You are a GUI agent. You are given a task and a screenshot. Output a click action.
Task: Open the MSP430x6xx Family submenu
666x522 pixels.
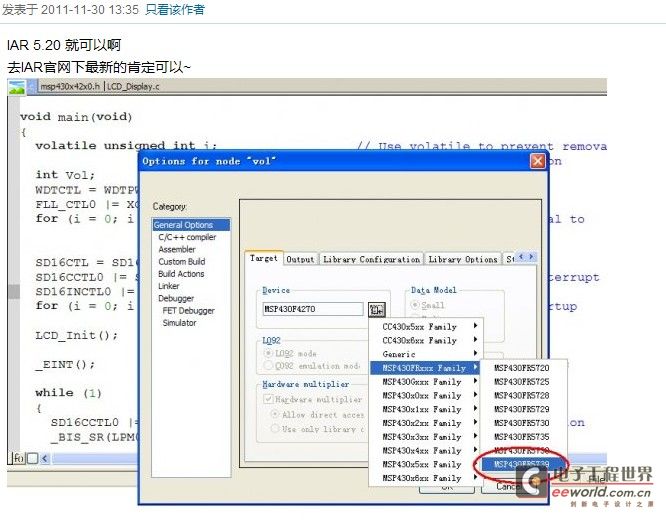(x=425, y=478)
